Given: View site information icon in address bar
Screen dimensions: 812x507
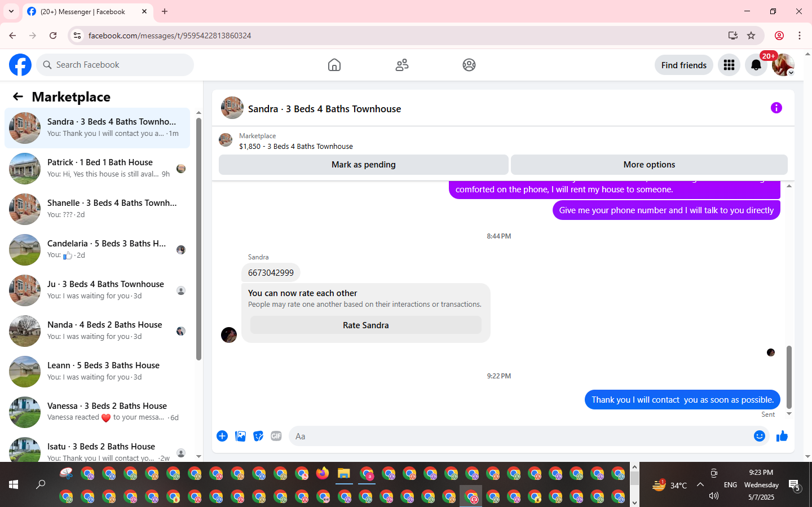Looking at the screenshot, I should [77, 36].
